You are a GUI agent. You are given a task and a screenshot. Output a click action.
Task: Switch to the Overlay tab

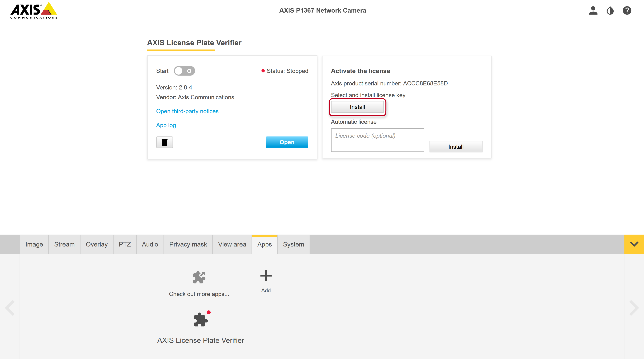click(97, 244)
